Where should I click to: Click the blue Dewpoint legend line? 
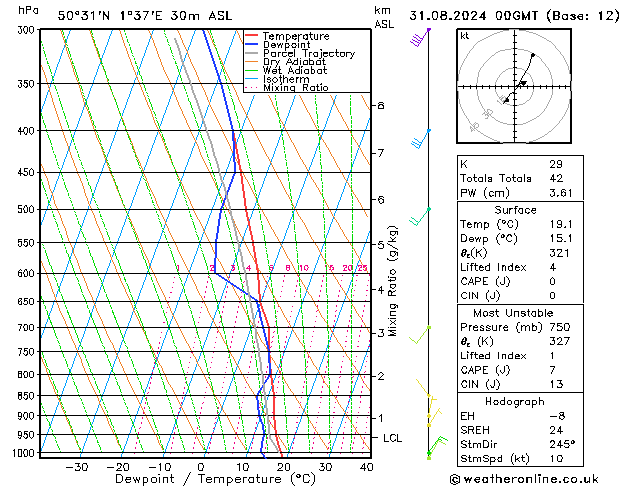pos(251,45)
